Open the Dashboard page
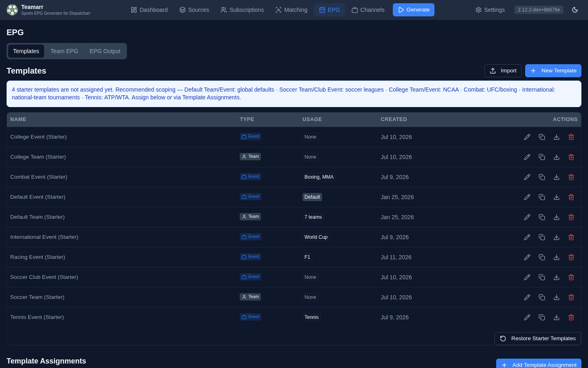 pos(149,10)
